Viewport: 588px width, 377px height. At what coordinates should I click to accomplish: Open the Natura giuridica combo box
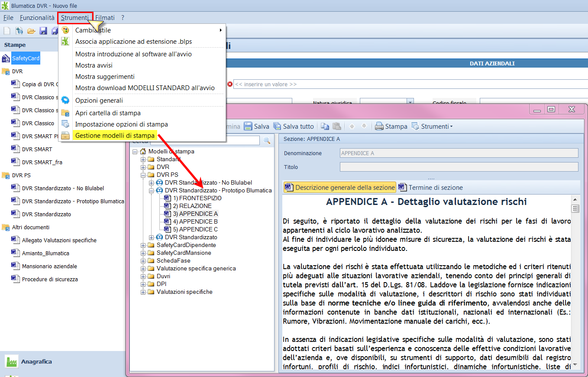pyautogui.click(x=410, y=102)
